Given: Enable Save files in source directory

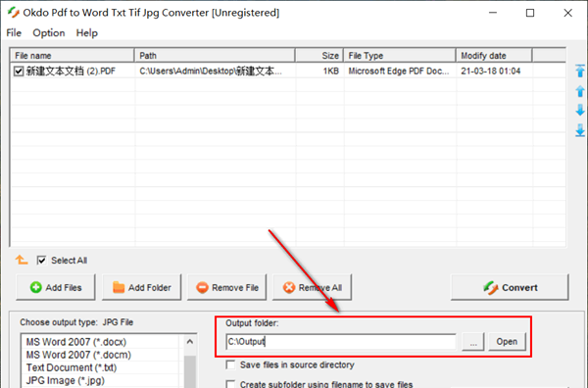Looking at the screenshot, I should pos(230,364).
